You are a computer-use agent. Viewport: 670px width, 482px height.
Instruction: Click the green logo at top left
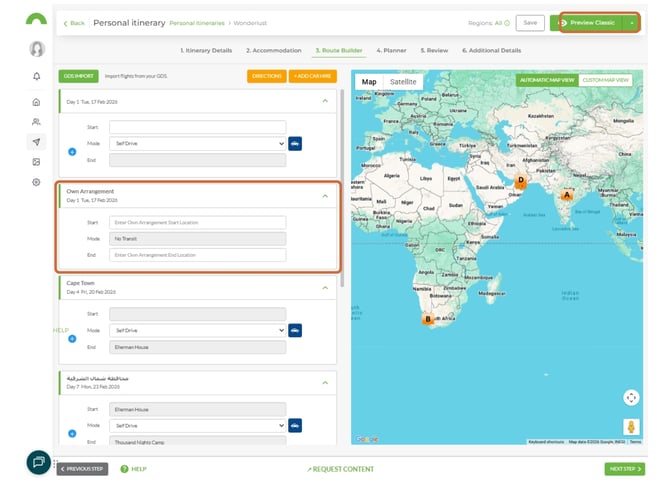pyautogui.click(x=36, y=19)
